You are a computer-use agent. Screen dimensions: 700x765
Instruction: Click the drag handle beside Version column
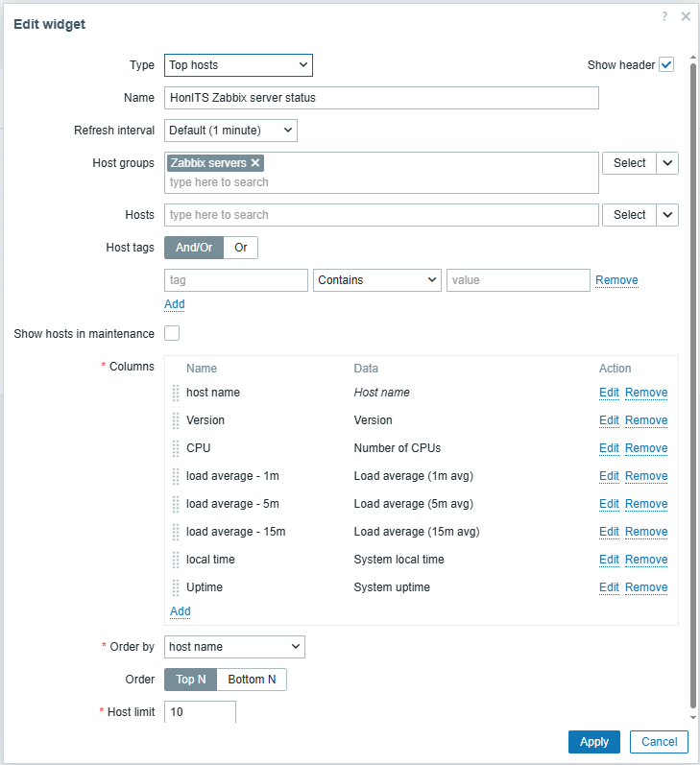click(176, 420)
